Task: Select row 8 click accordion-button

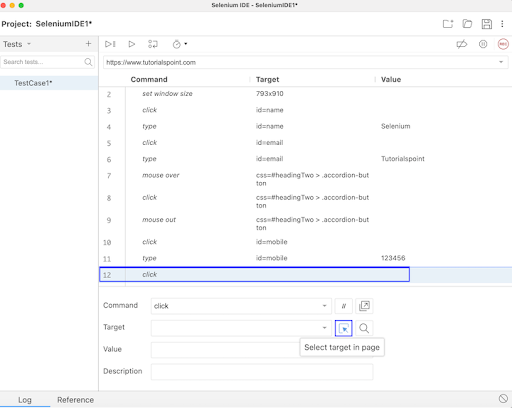Action: pos(305,201)
